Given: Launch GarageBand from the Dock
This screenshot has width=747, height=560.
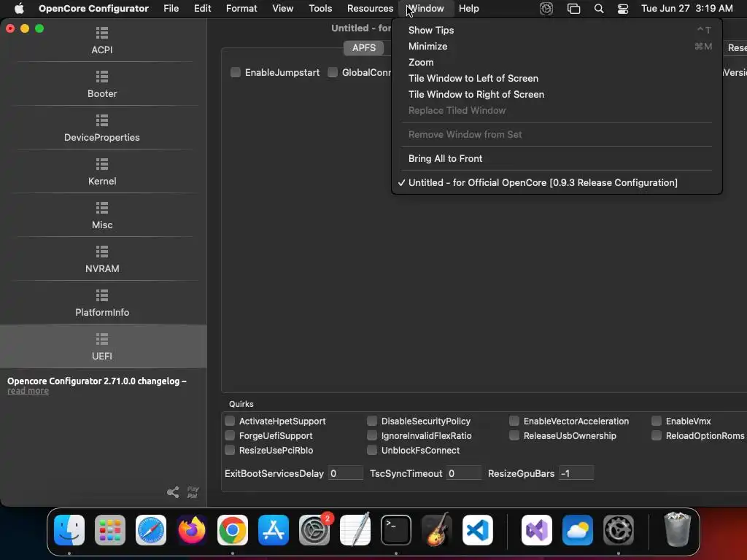Looking at the screenshot, I should (x=437, y=530).
